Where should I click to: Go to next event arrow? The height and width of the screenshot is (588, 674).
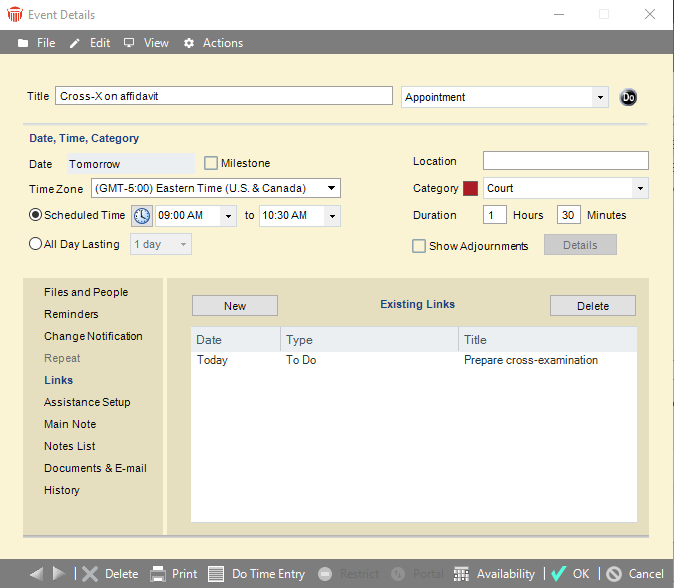coord(58,574)
